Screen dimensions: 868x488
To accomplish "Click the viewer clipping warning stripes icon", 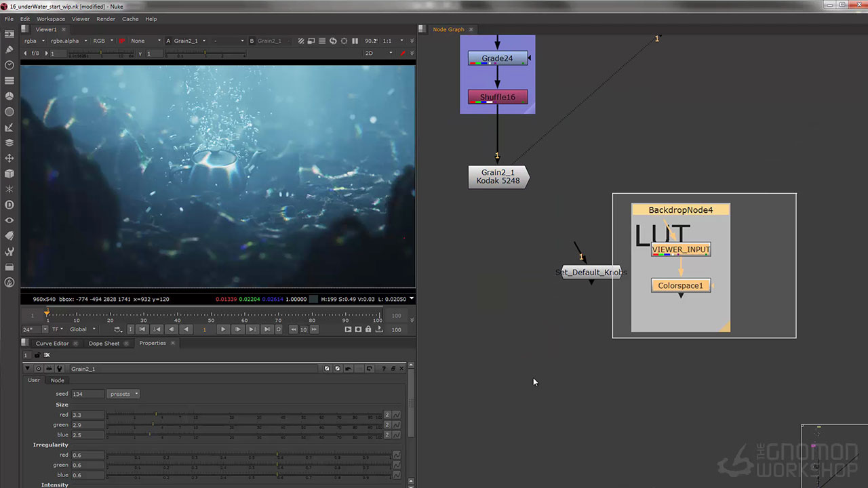I will click(301, 41).
